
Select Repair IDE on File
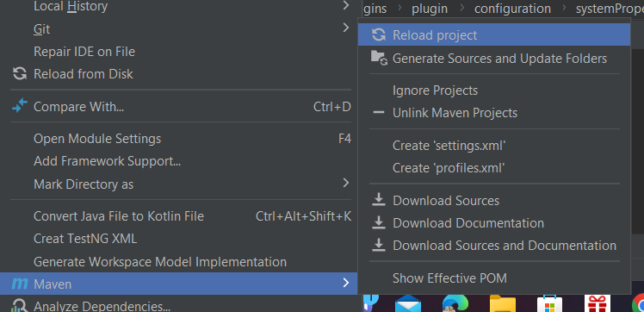179,52
